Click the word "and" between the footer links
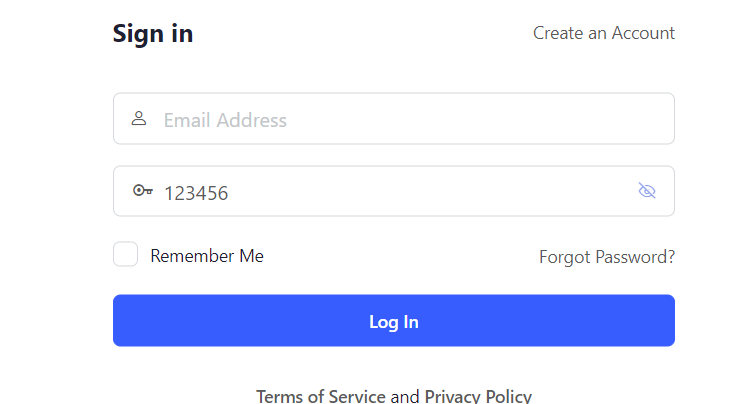 405,396
